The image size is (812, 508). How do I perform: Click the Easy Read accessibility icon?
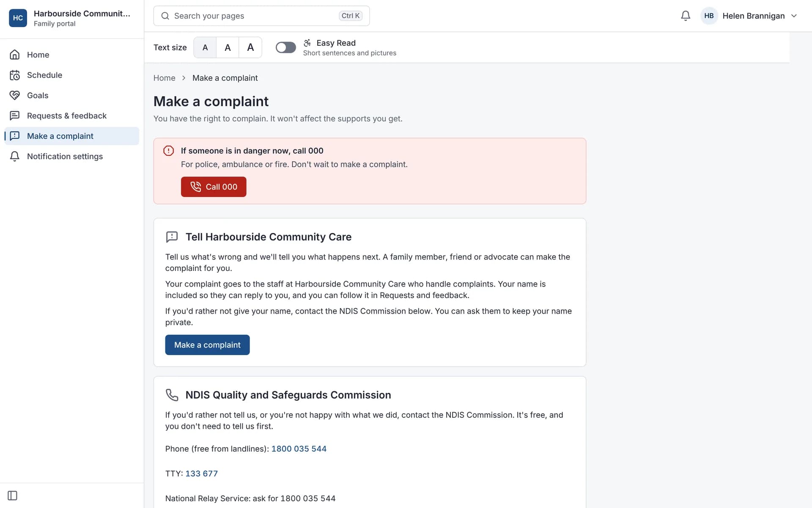[x=307, y=43]
